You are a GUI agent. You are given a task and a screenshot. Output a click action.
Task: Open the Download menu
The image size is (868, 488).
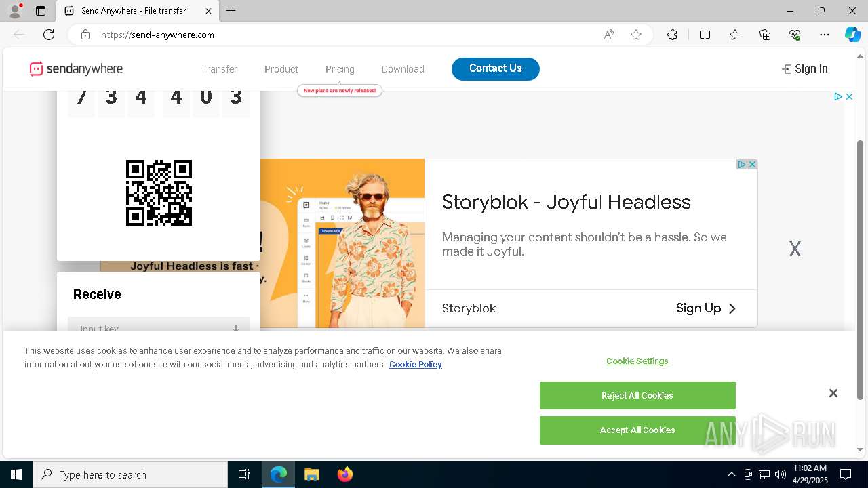tap(403, 69)
